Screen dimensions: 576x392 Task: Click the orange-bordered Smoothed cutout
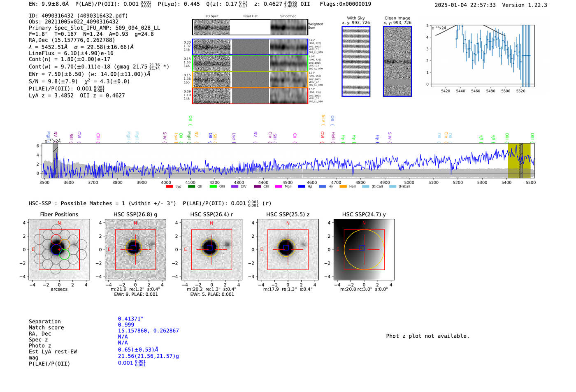point(288,79)
